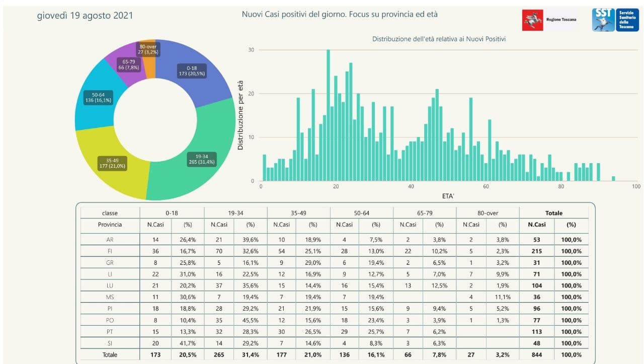Click the Nuovi Casi positivi title
This screenshot has width=644, height=364.
coord(340,14)
